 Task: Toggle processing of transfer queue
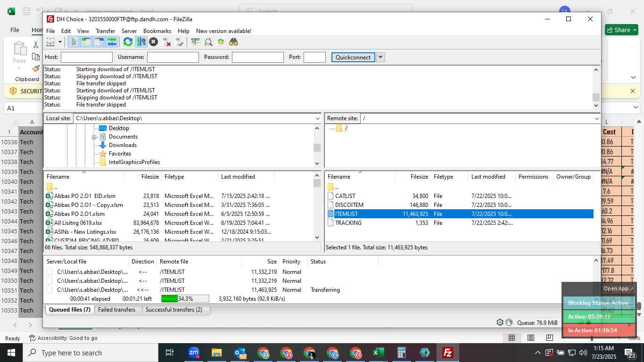[x=141, y=42]
